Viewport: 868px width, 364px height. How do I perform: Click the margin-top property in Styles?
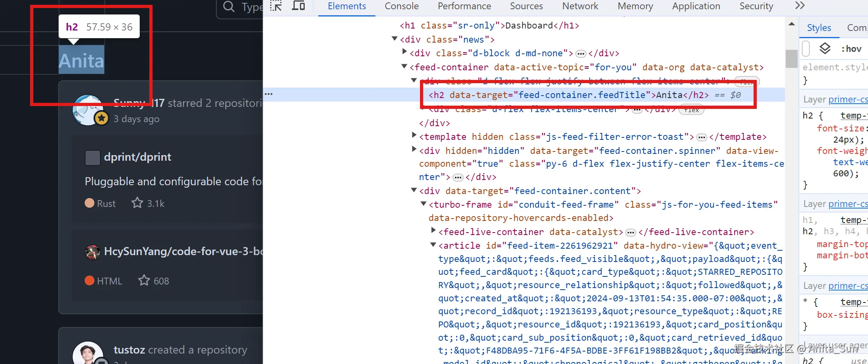pos(842,244)
